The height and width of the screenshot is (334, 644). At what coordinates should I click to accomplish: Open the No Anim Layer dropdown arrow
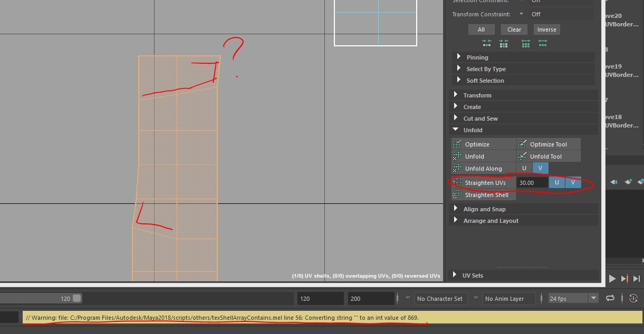point(476,298)
